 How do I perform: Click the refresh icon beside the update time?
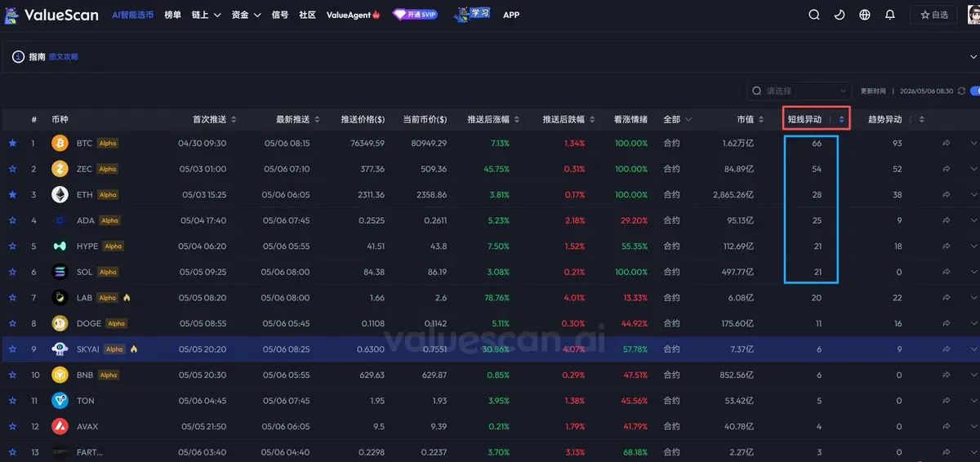961,91
